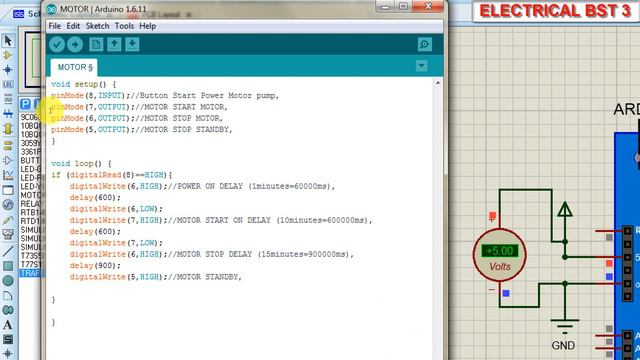Screen dimensions: 640x360
Task: Select LED-G device in Proteus list
Action: pyautogui.click(x=31, y=169)
